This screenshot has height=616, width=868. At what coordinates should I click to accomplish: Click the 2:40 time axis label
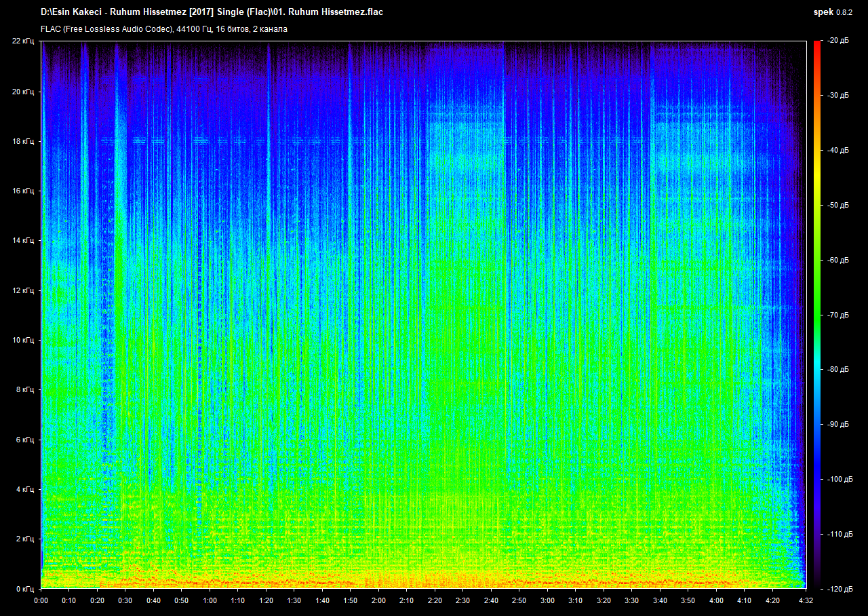pyautogui.click(x=491, y=601)
